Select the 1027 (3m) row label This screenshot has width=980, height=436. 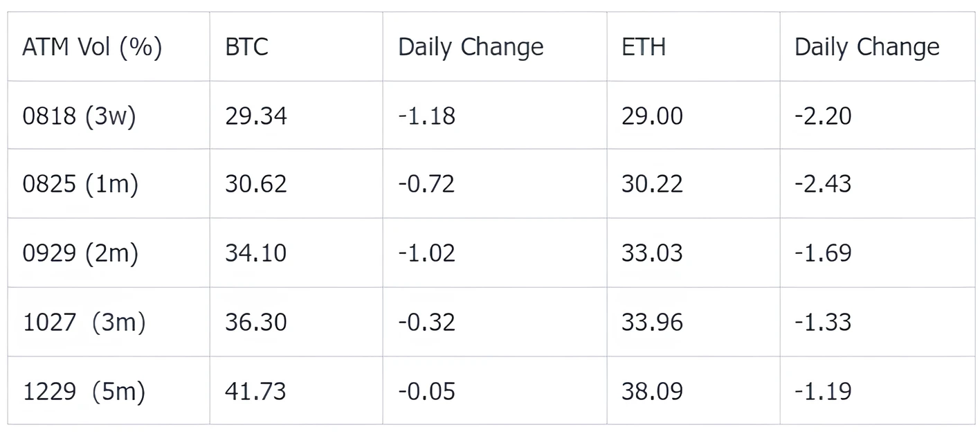[84, 323]
